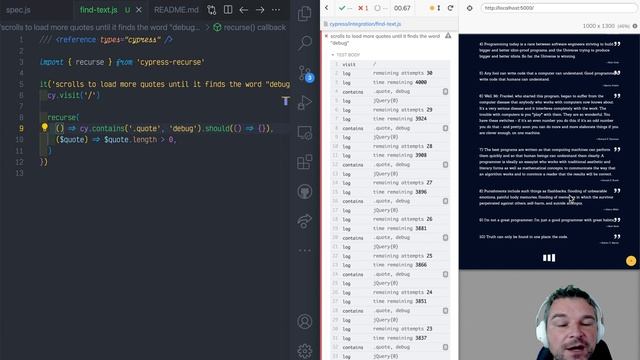This screenshot has height=360, width=640.
Task: Click '$quote.length > 0' on line 10
Action: [139, 140]
